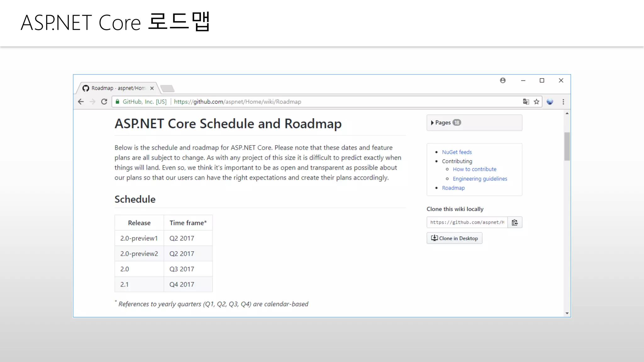
Task: Click the green secure lock icon
Action: [x=117, y=101]
